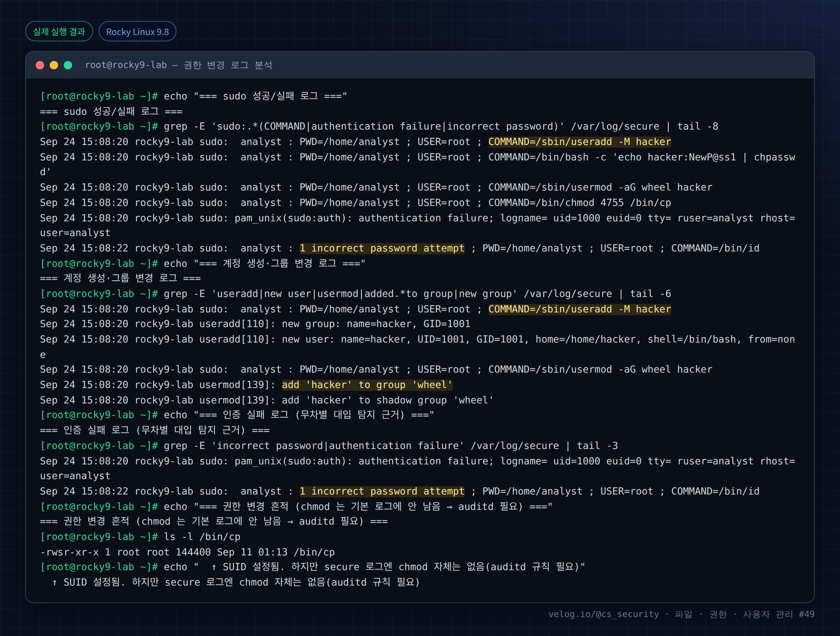Click the output line '=== sudo 성공/실패 로그 ==='

click(x=111, y=111)
